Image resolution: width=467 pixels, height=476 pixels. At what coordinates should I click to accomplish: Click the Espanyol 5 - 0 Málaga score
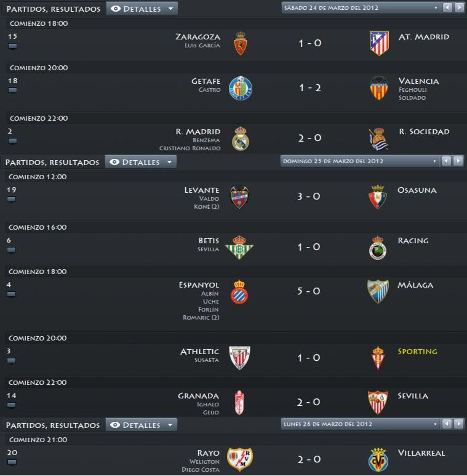[308, 291]
